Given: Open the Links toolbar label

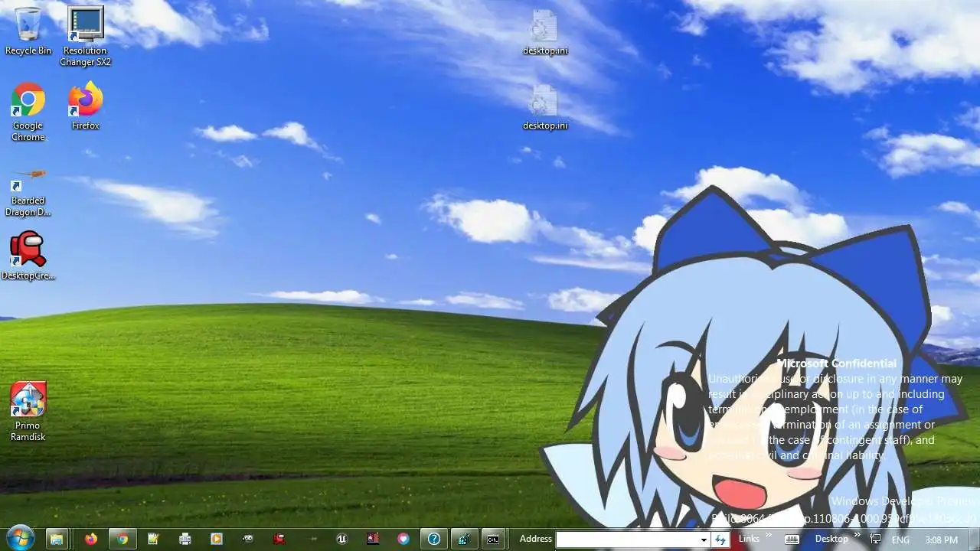Looking at the screenshot, I should [x=749, y=539].
